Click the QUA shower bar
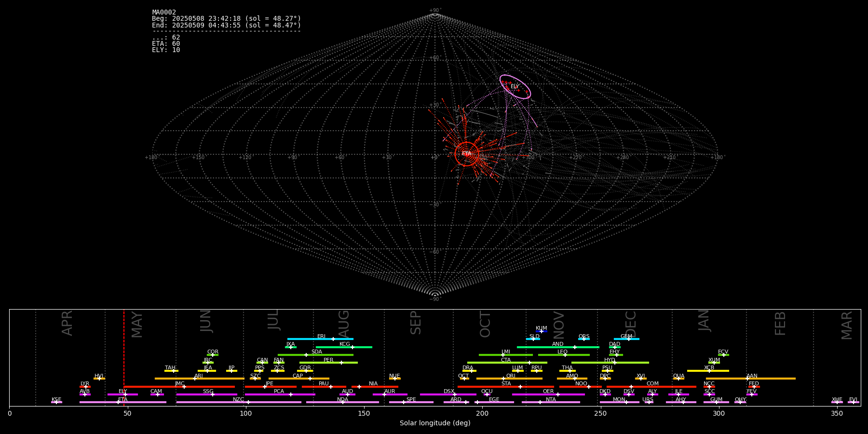 pos(678,379)
